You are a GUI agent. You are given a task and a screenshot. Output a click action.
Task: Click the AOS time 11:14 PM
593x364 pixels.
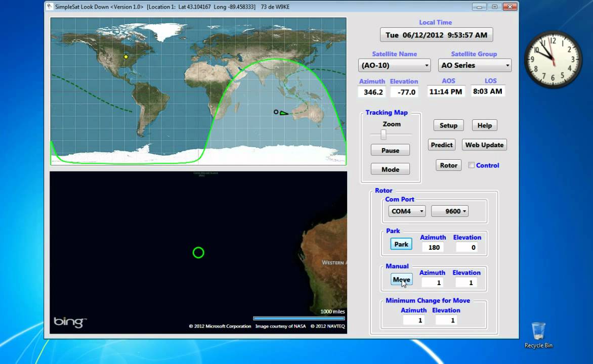(445, 92)
